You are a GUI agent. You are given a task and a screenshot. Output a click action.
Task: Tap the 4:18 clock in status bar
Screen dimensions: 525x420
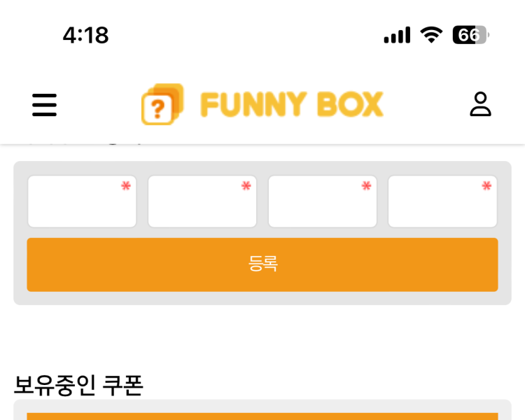click(x=85, y=35)
